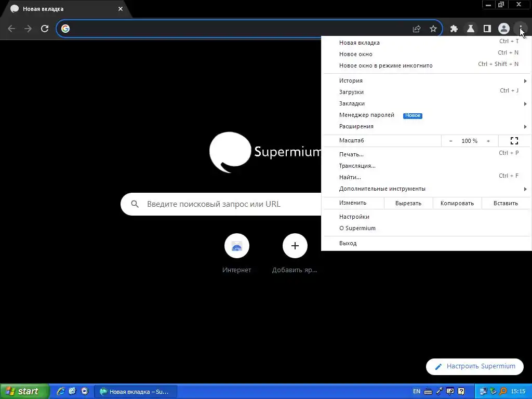Open 'О Supermium' menu item

tap(426, 228)
